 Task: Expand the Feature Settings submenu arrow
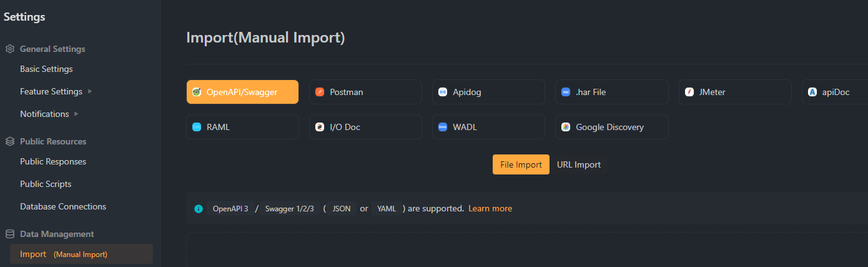tap(90, 91)
